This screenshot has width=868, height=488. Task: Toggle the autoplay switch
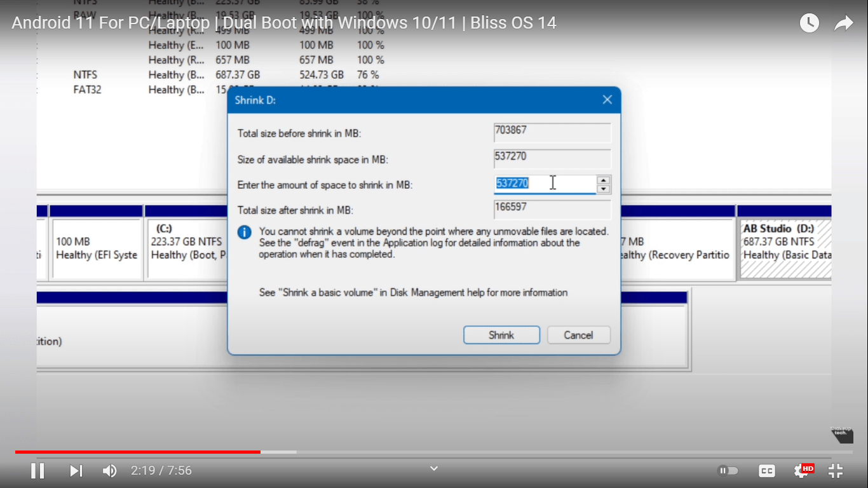click(x=728, y=470)
